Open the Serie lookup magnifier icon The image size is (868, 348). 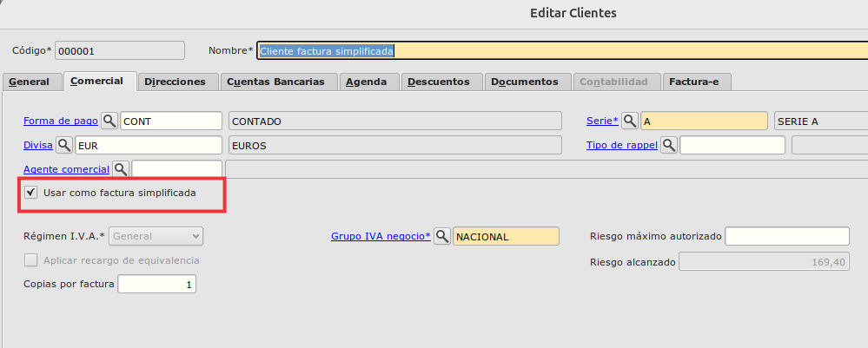[x=630, y=121]
